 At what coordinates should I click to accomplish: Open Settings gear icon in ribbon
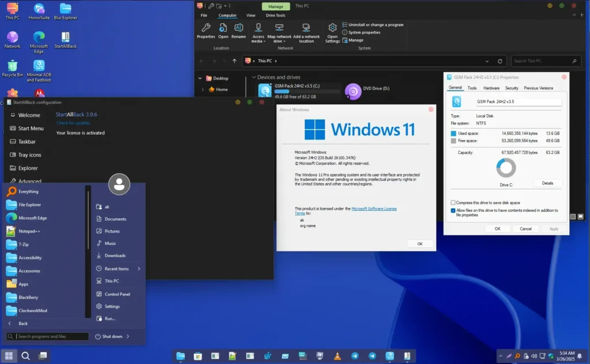coord(332,28)
